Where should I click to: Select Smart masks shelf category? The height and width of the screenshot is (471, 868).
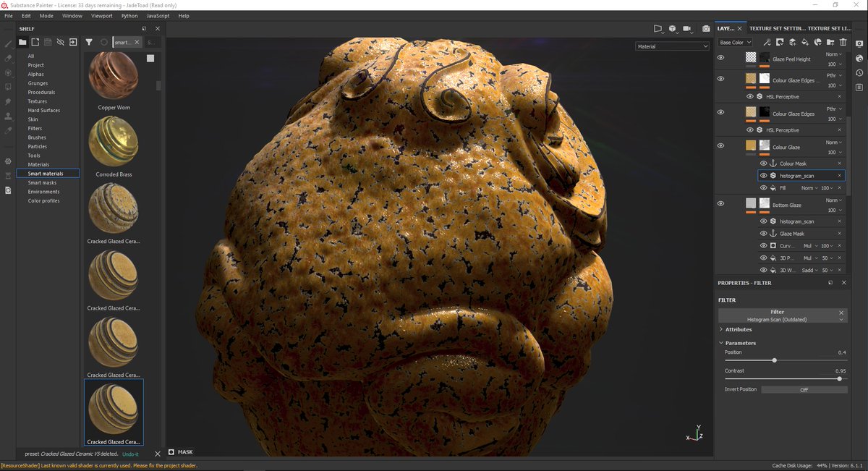42,182
